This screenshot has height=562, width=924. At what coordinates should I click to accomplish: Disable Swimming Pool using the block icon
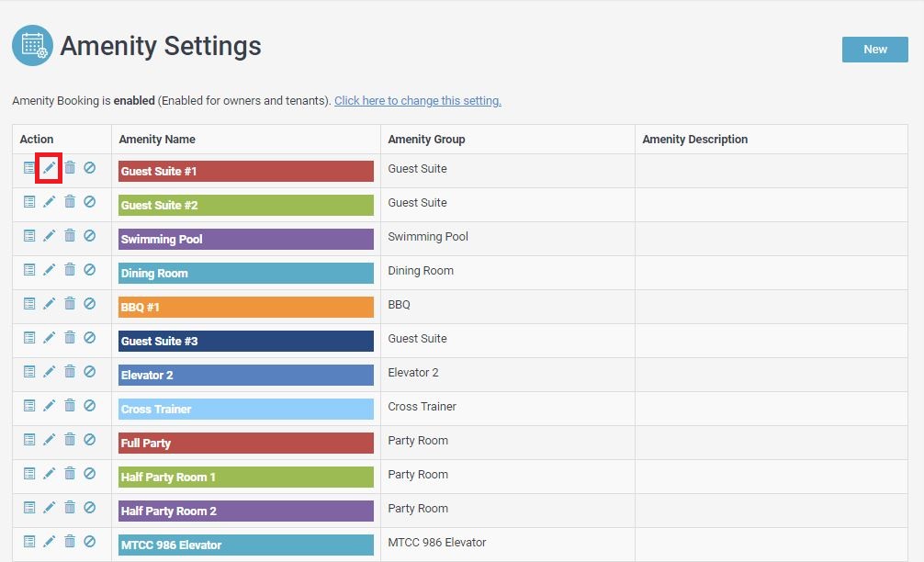tap(89, 236)
